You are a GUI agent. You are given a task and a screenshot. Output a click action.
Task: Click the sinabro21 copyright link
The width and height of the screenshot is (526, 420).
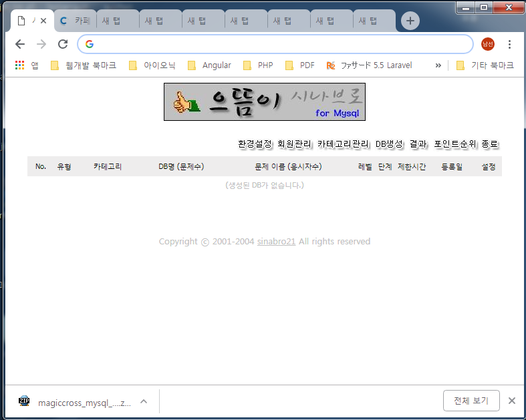276,242
